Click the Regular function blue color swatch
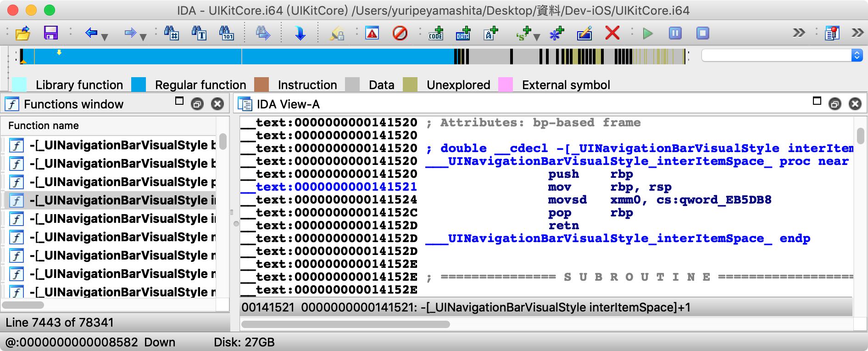Image resolution: width=868 pixels, height=351 pixels. pyautogui.click(x=139, y=85)
